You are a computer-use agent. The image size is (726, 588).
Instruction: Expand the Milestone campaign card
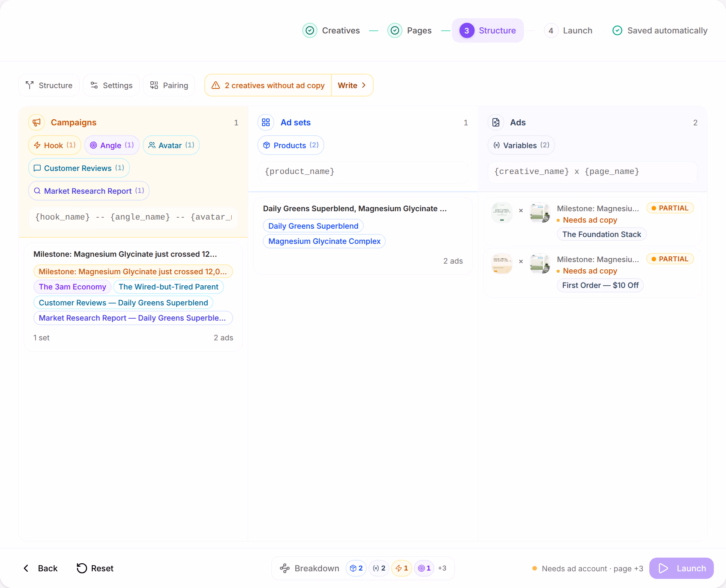coord(133,297)
